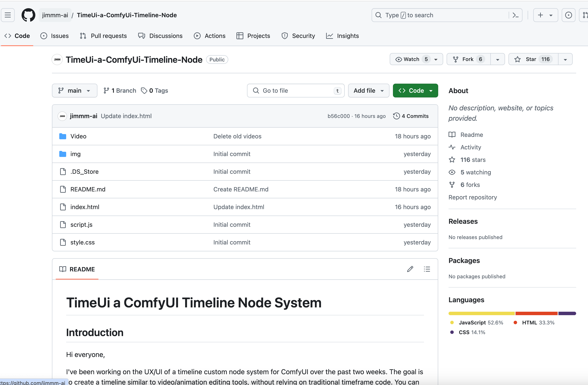This screenshot has width=588, height=385.
Task: Click the Report repository link
Action: click(x=473, y=197)
